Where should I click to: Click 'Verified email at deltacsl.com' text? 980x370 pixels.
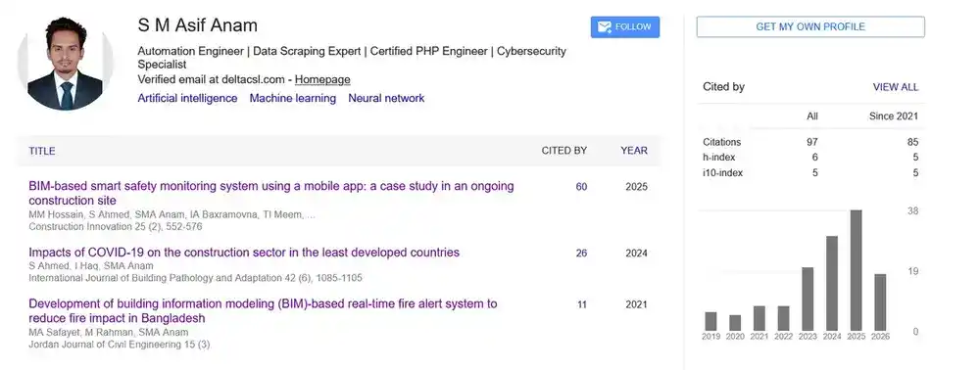212,79
